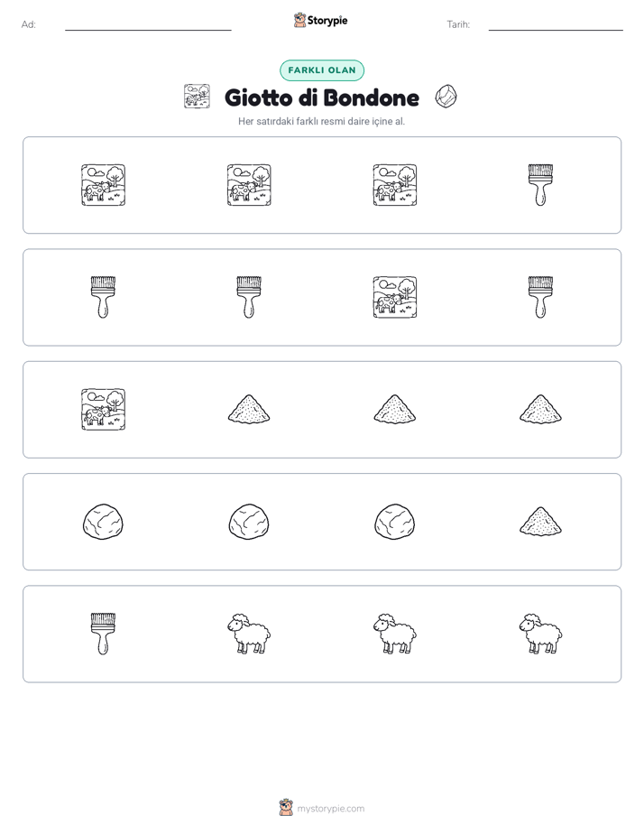Click the stone icon beside the title
Image resolution: width=644 pixels, height=834 pixels.
(x=446, y=97)
